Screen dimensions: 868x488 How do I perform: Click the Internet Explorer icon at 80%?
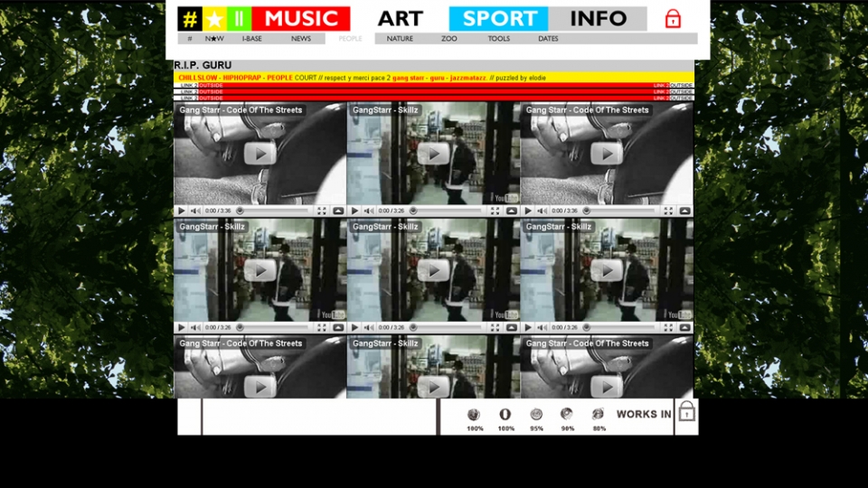[599, 415]
